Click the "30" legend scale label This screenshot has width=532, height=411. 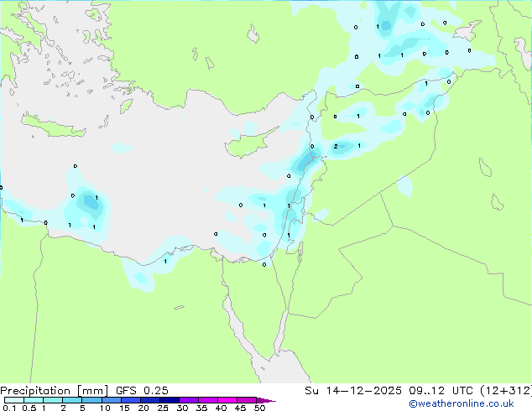(182, 408)
